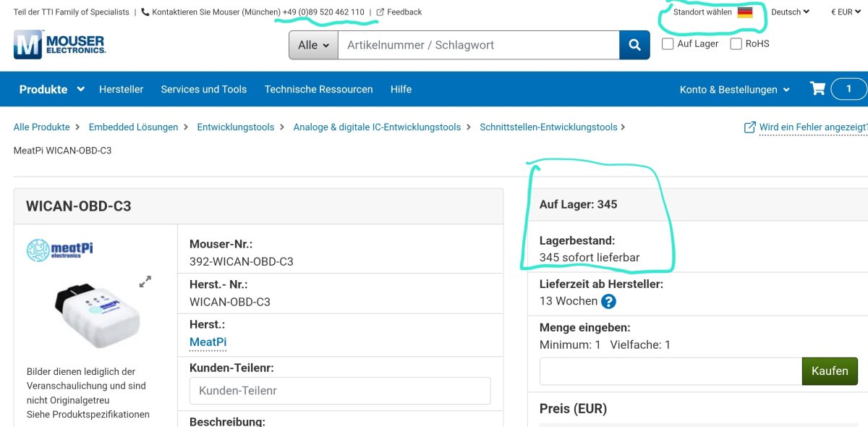
Task: Click the Mouser Electronics logo
Action: (x=59, y=45)
